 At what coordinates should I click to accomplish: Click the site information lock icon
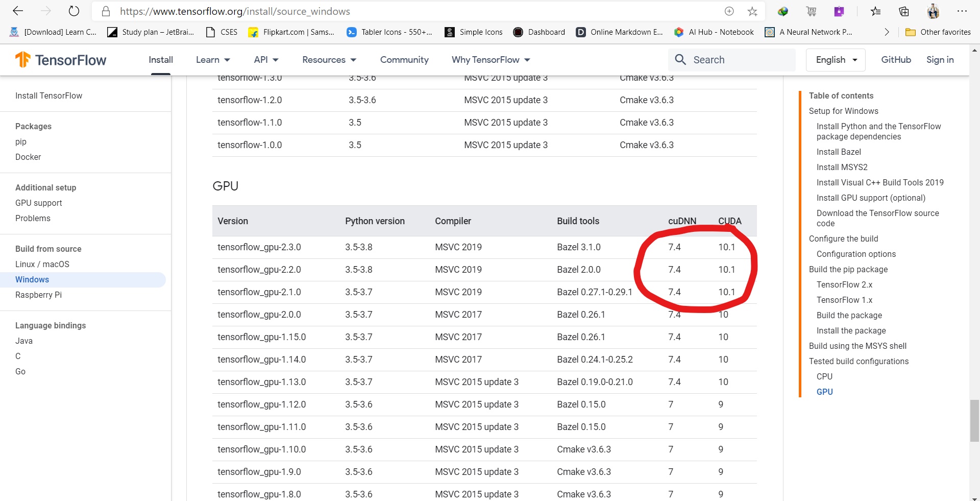106,11
